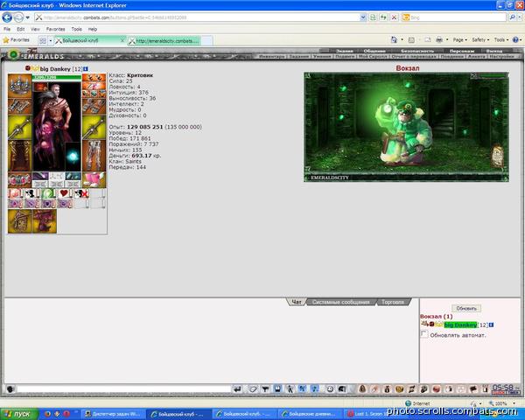Open the Favorites menu

(x=56, y=29)
